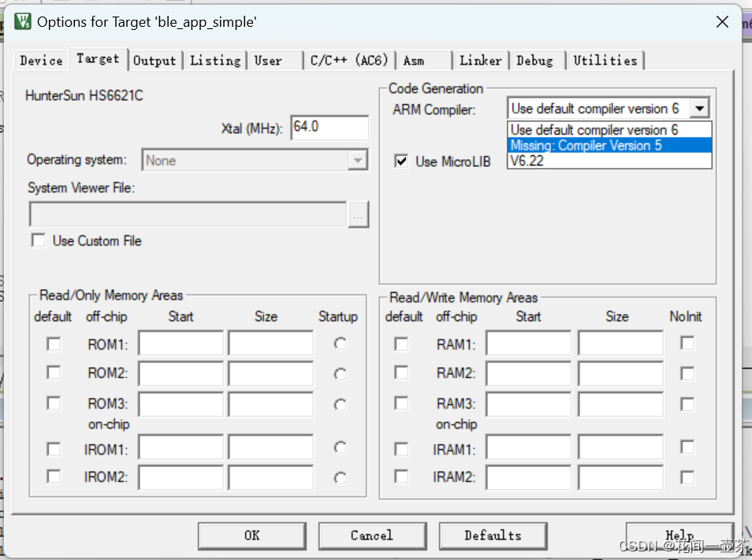The image size is (752, 560).
Task: Select the Target tab
Action: 99,59
